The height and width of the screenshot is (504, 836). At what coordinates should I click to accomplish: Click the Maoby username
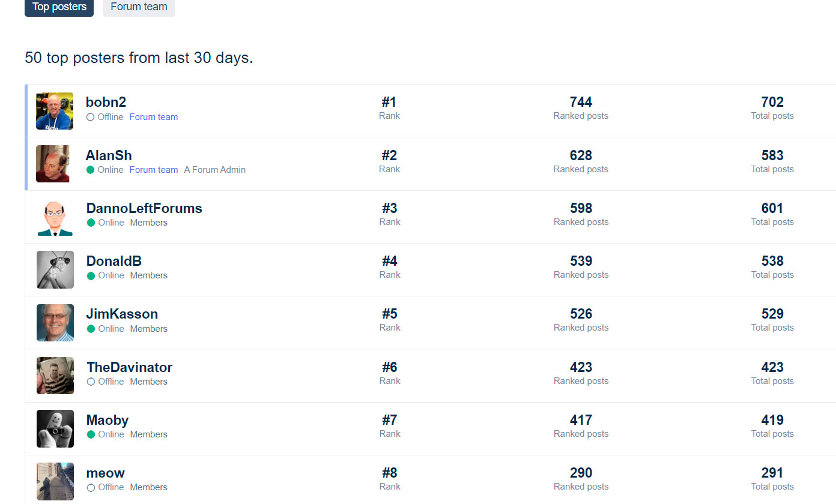tap(108, 420)
